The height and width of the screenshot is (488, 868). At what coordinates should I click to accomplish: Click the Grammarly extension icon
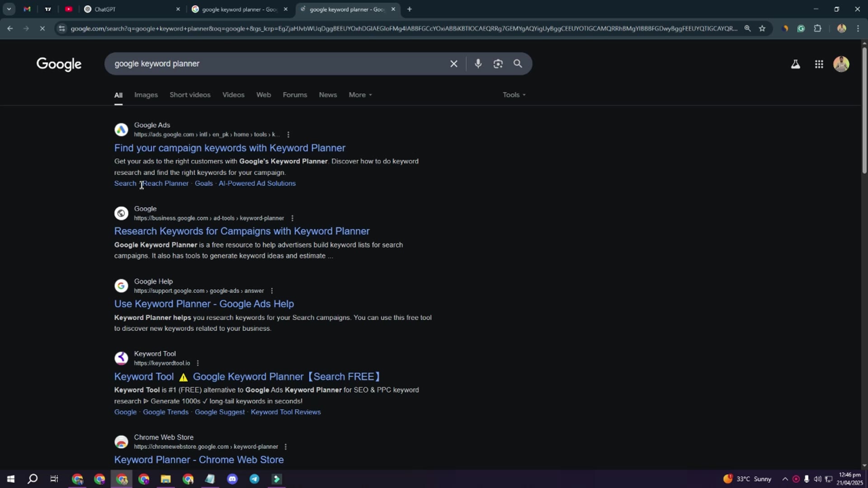coord(801,28)
